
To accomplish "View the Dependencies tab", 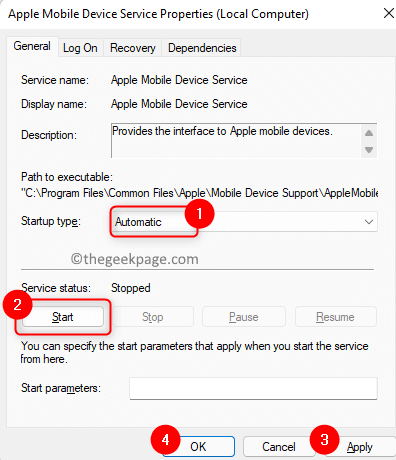I will [202, 48].
